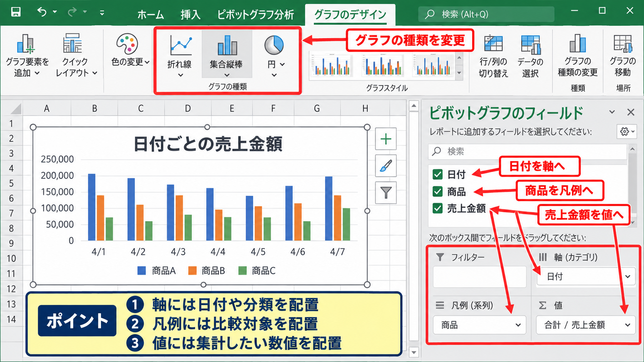This screenshot has height=362, width=644.
Task: Uncheck the 日付 field checkbox
Action: [438, 174]
